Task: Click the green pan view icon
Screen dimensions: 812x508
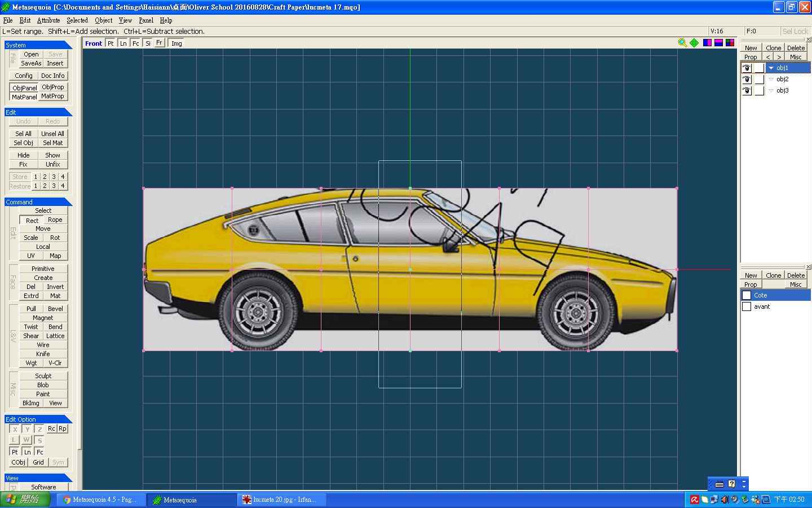Action: pyautogui.click(x=694, y=43)
